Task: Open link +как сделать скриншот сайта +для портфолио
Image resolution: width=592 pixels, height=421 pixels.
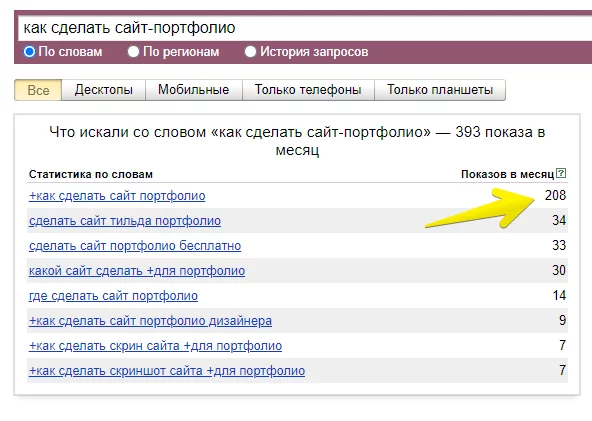Action: 167,371
